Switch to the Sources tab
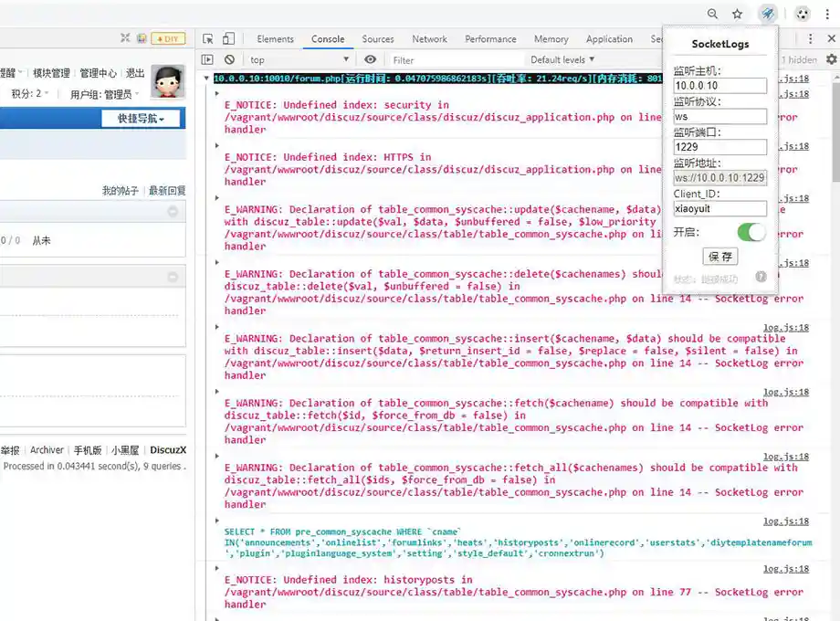This screenshot has height=621, width=840. tap(377, 39)
